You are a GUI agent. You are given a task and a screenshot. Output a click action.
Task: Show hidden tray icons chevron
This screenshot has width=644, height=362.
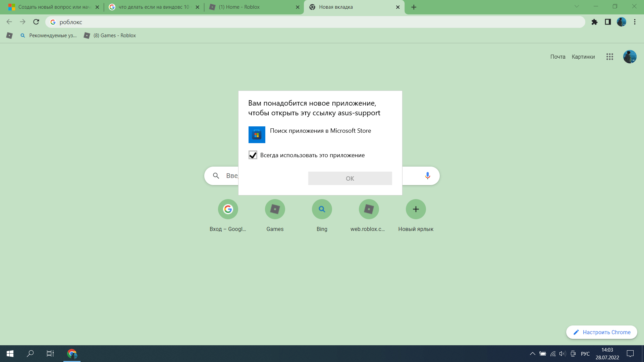point(532,354)
